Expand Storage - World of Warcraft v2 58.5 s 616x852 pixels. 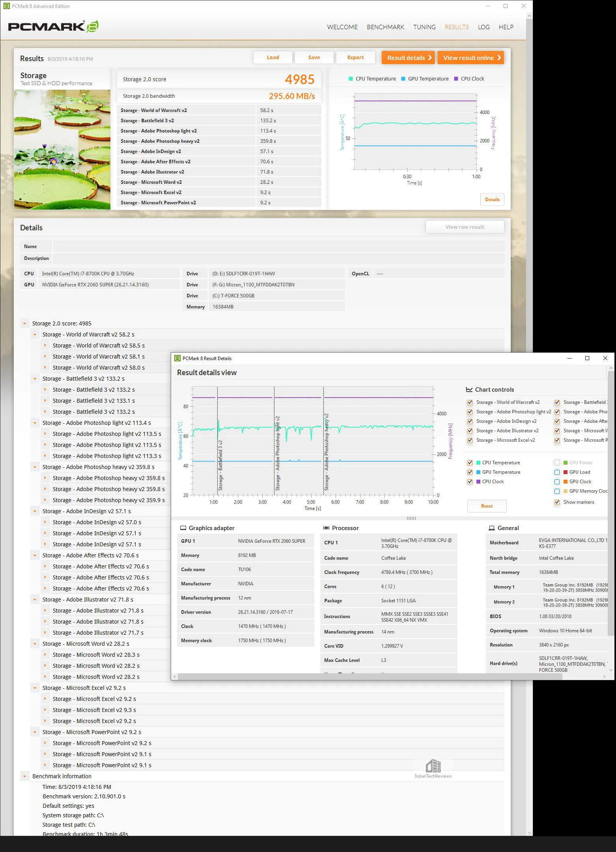pyautogui.click(x=45, y=346)
